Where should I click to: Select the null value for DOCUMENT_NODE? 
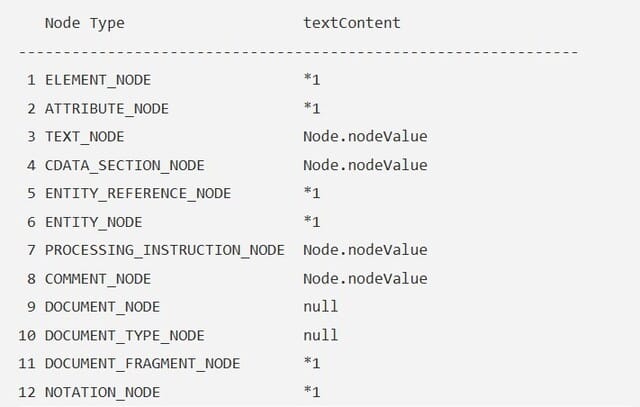[x=320, y=306]
